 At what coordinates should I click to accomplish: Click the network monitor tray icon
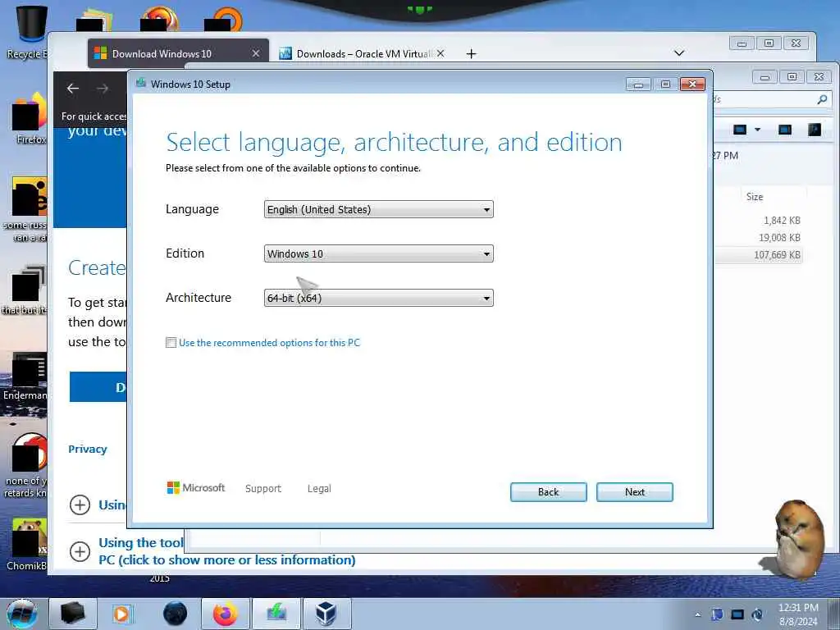[737, 614]
